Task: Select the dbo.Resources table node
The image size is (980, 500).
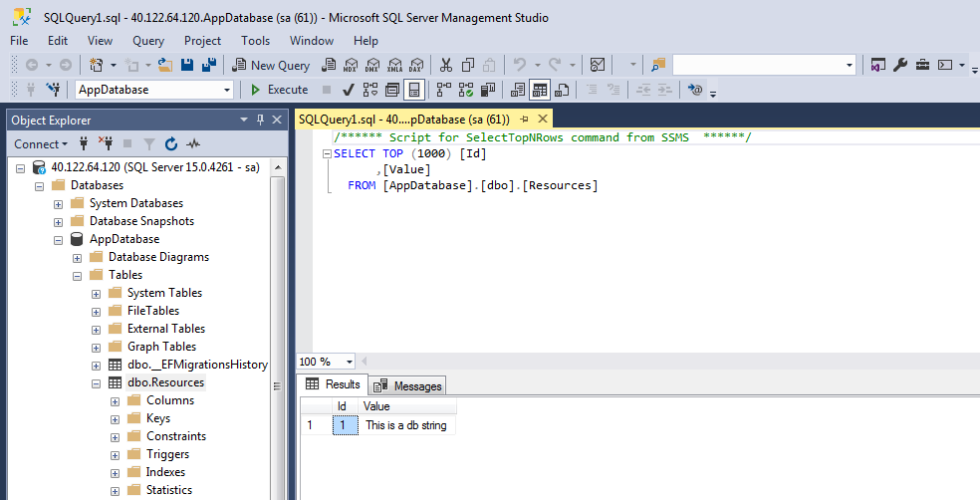Action: (x=165, y=382)
